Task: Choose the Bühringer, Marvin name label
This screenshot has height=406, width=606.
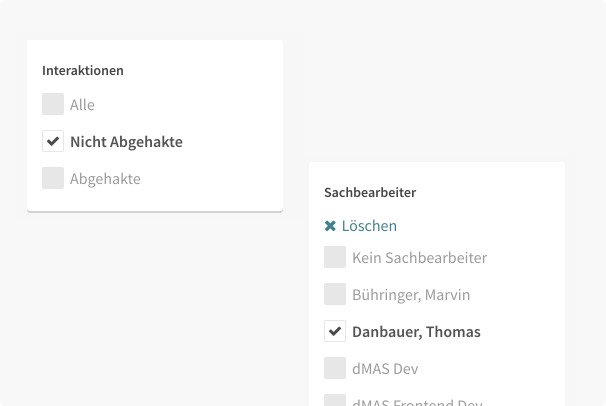Action: tap(411, 295)
